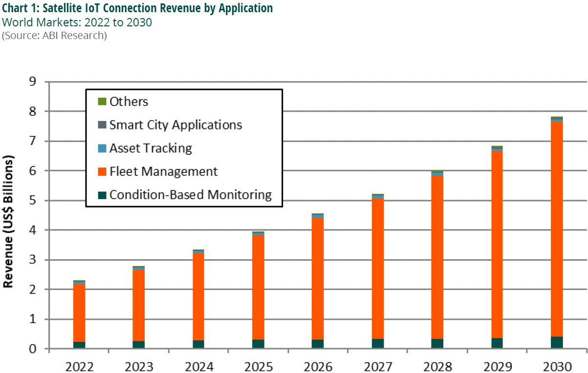Viewport: 588px width, 373px height.
Task: Select the orange Fleet Management legend swatch
Action: pos(102,172)
